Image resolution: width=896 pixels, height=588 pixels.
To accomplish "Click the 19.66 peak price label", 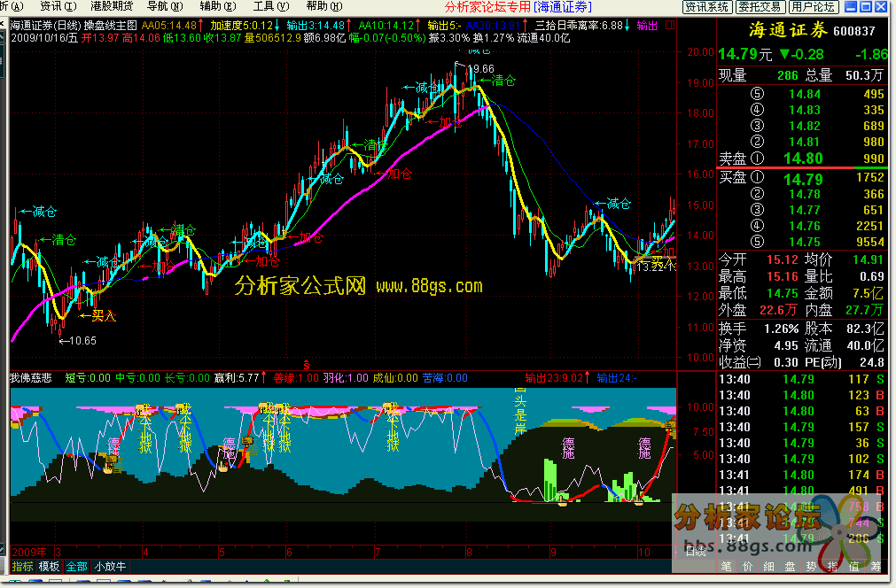I will point(481,69).
